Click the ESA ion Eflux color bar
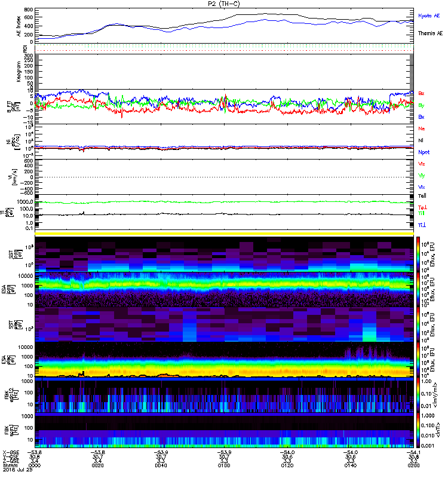The height and width of the screenshot is (478, 448). click(x=418, y=289)
